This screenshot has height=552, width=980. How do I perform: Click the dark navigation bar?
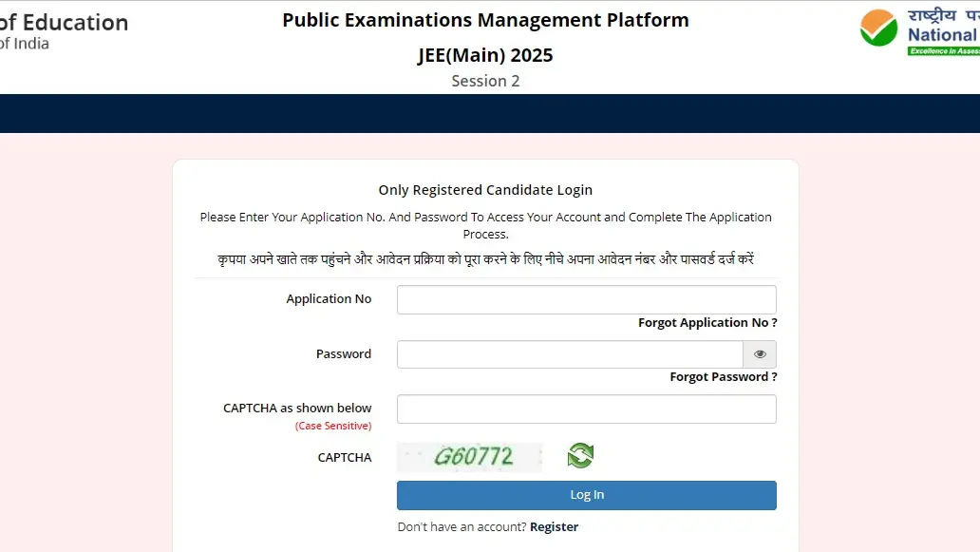click(490, 113)
